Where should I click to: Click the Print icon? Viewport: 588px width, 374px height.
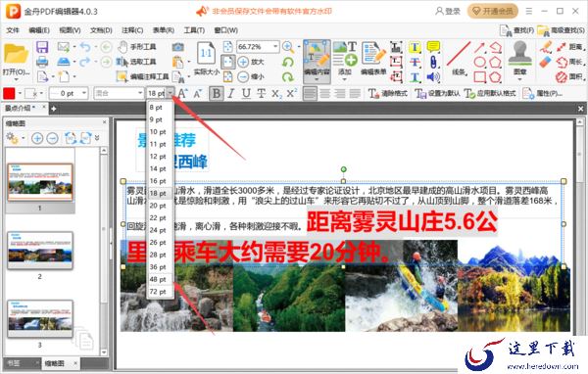click(42, 62)
